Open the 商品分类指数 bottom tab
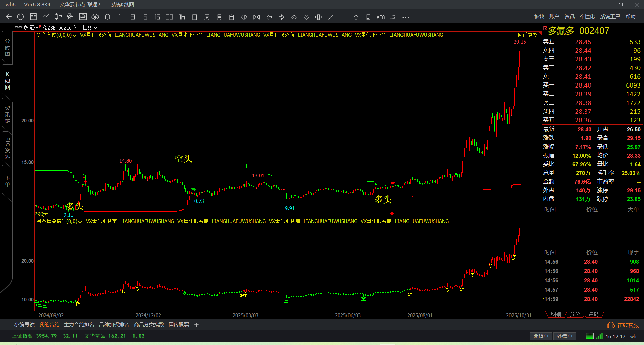644x345 pixels. [x=149, y=325]
